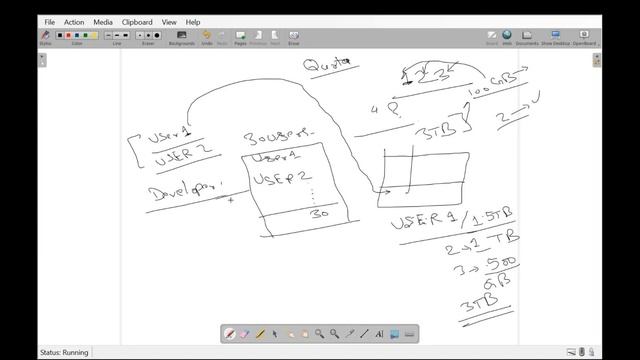The image size is (640, 360).
Task: Open the Help menu
Action: tap(193, 22)
